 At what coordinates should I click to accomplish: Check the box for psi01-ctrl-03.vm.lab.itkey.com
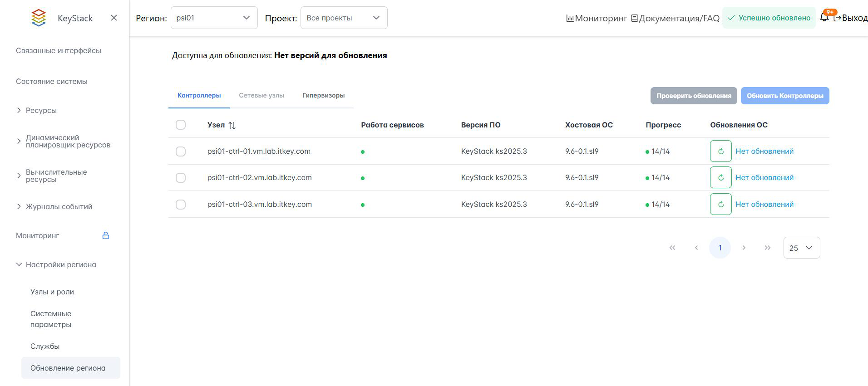pos(181,204)
